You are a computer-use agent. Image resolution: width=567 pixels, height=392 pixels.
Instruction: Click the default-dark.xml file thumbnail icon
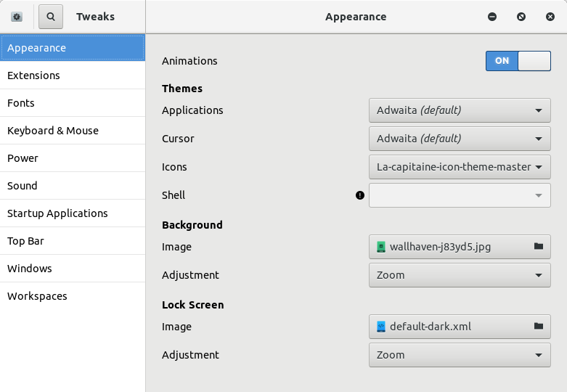pyautogui.click(x=381, y=327)
